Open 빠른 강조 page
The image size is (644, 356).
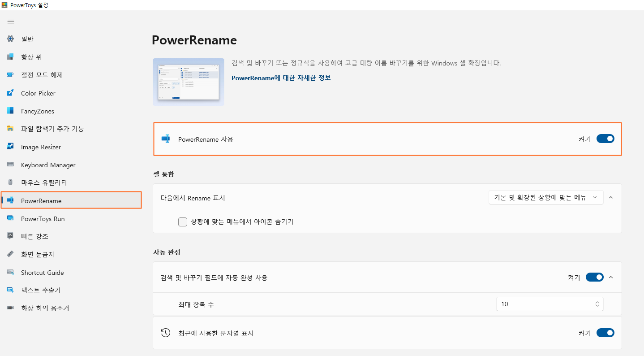(x=34, y=236)
